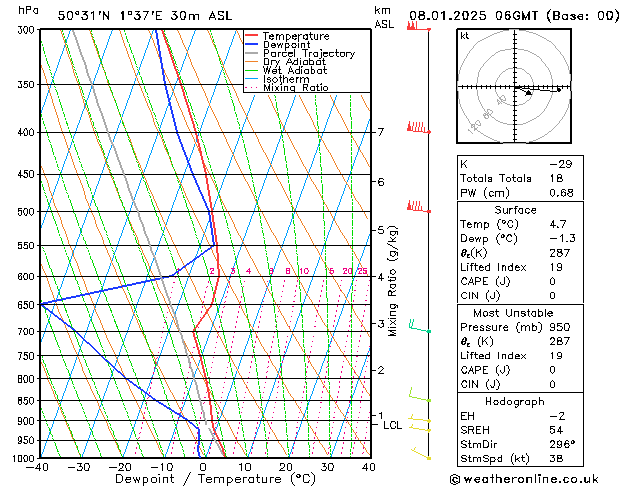Select the 'Wet Adiabat' legend label

[x=295, y=71]
